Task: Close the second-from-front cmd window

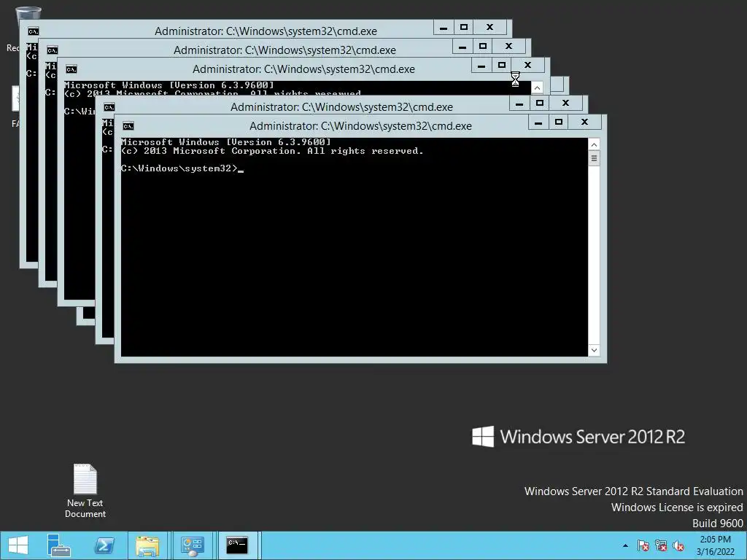Action: pyautogui.click(x=566, y=104)
